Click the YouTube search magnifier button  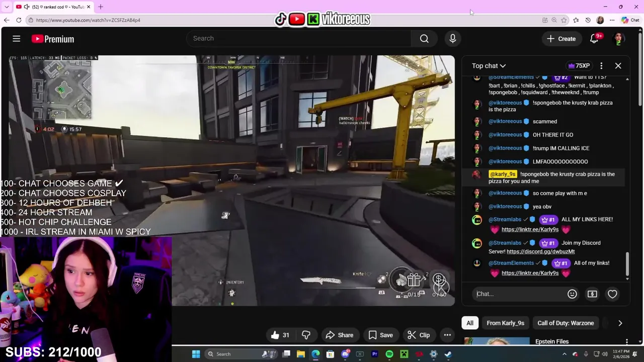click(x=424, y=39)
